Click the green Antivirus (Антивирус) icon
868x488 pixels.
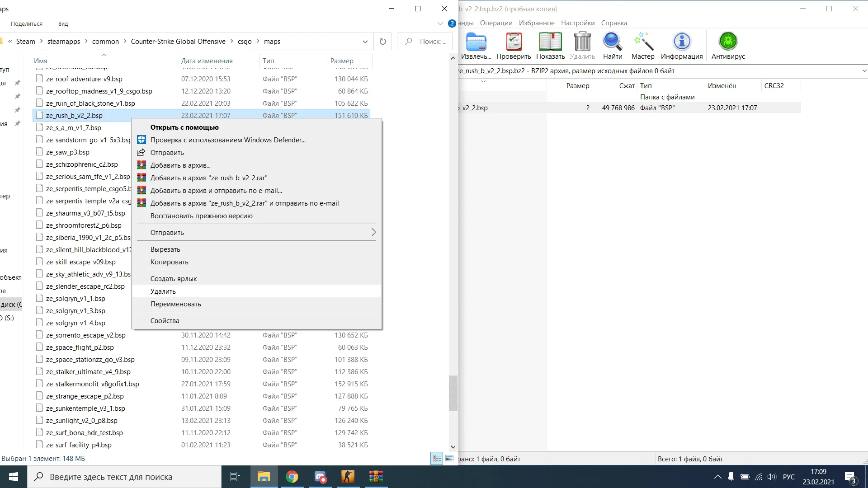click(x=728, y=42)
